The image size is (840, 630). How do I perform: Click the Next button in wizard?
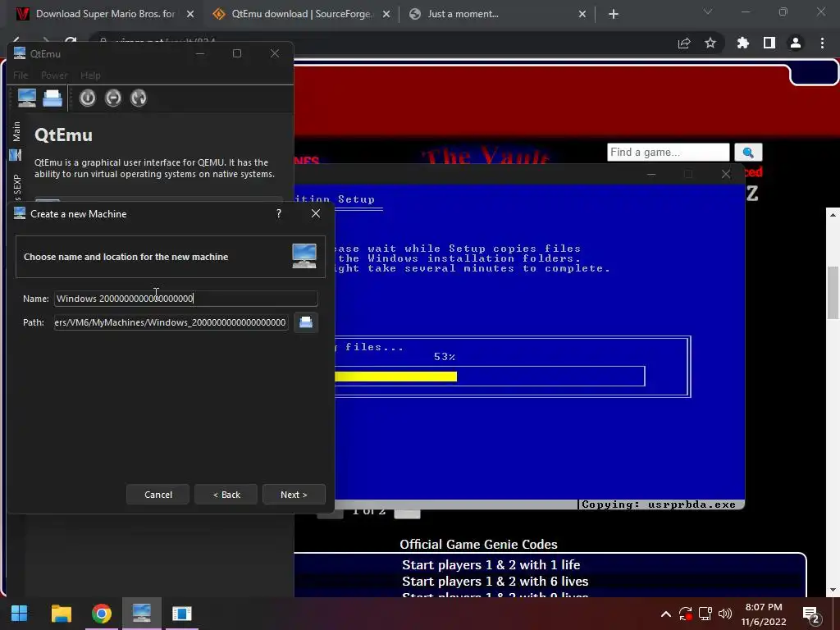point(294,495)
